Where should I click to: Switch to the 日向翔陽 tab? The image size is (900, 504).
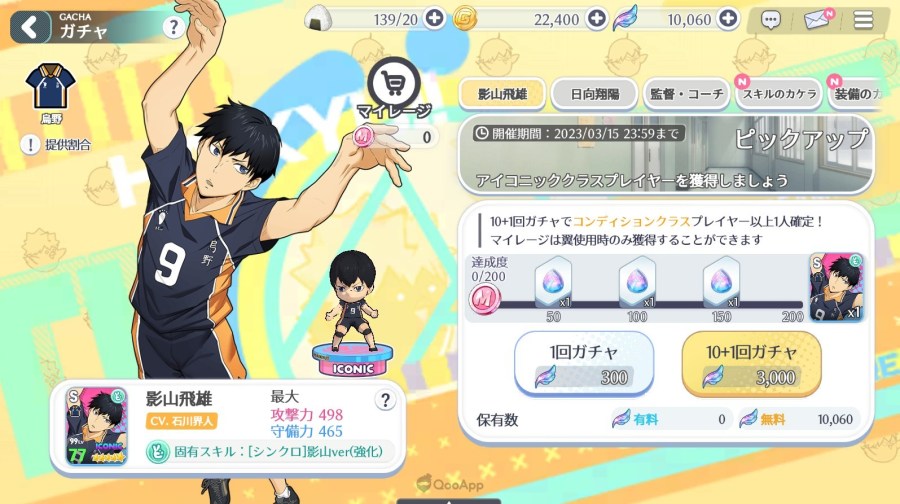(595, 94)
